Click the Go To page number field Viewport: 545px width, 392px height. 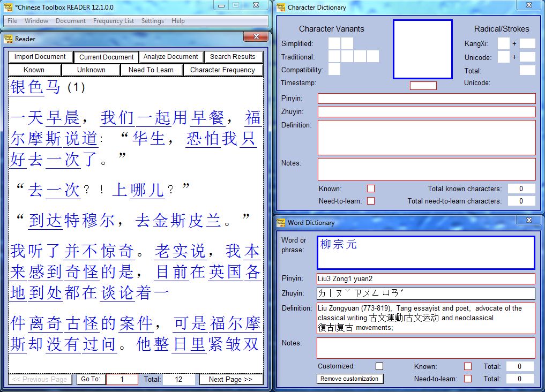point(122,379)
